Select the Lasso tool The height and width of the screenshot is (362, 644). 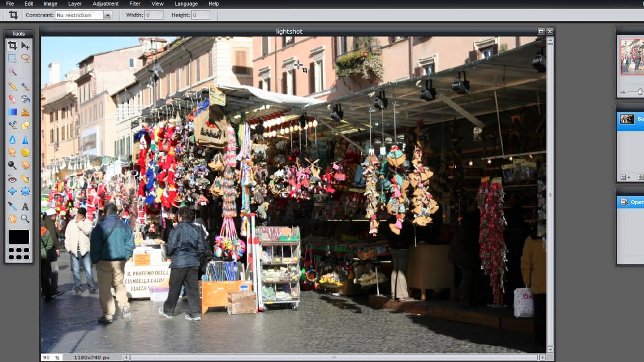pyautogui.click(x=25, y=58)
